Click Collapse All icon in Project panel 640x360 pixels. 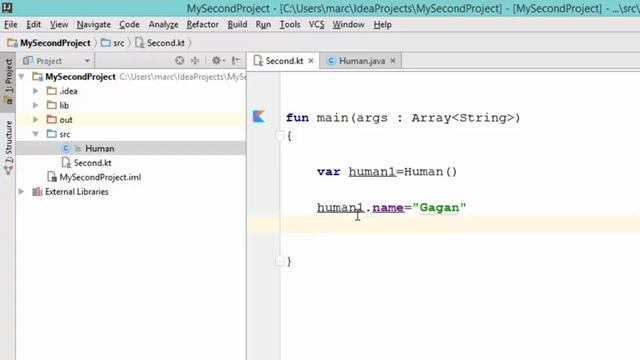pos(196,61)
